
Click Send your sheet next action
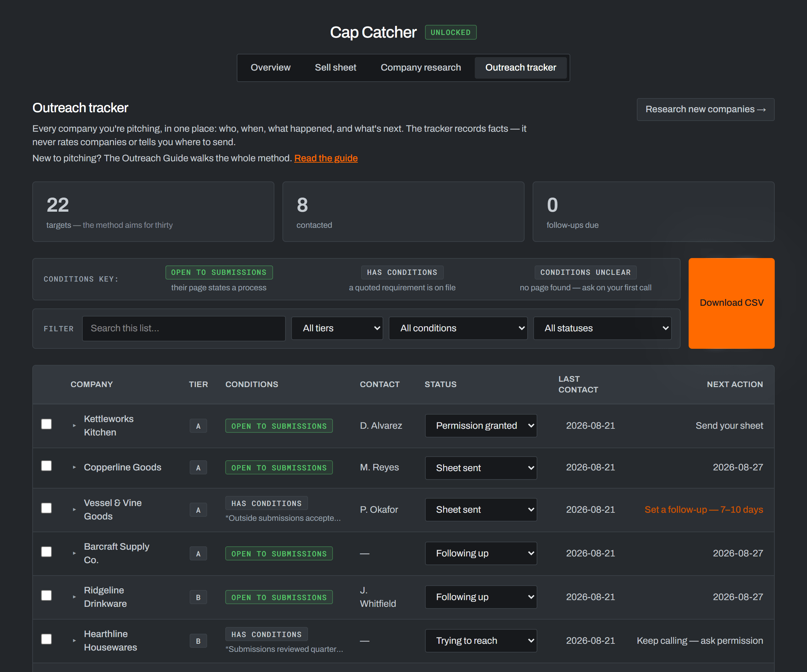[x=729, y=425]
